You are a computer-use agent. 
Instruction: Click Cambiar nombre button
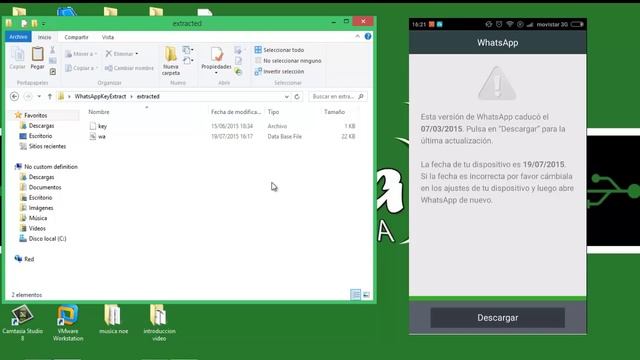click(129, 68)
